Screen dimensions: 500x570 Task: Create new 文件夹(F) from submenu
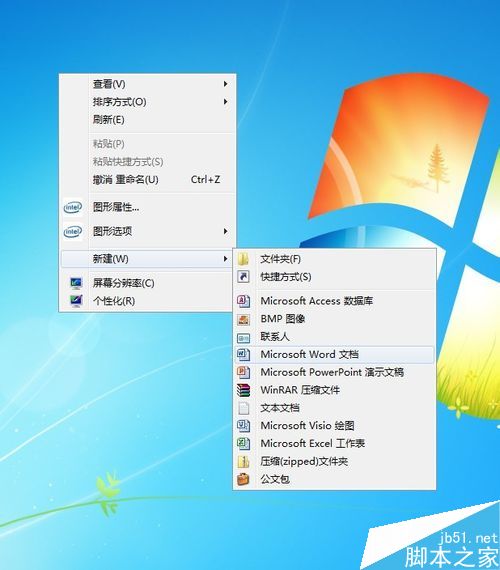click(334, 259)
